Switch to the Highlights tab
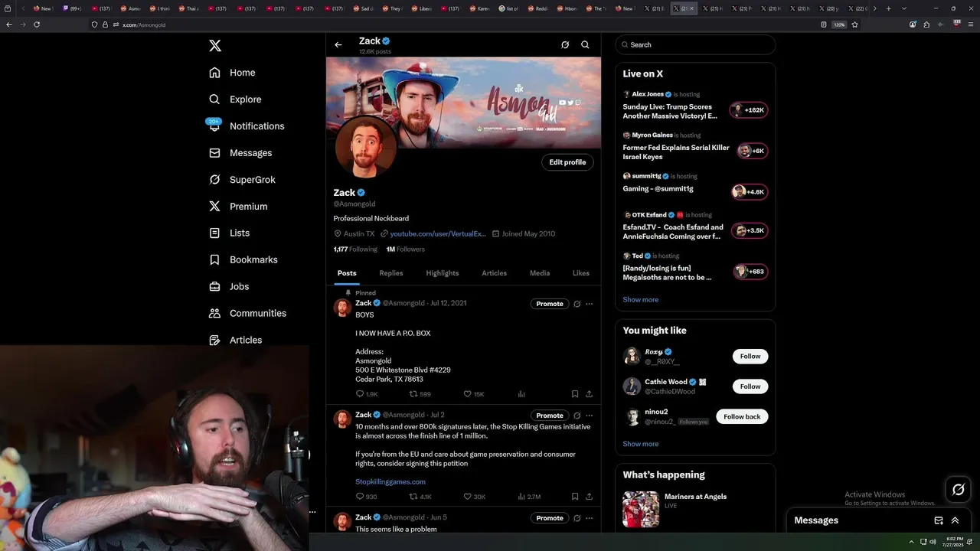Image resolution: width=980 pixels, height=551 pixels. (443, 273)
